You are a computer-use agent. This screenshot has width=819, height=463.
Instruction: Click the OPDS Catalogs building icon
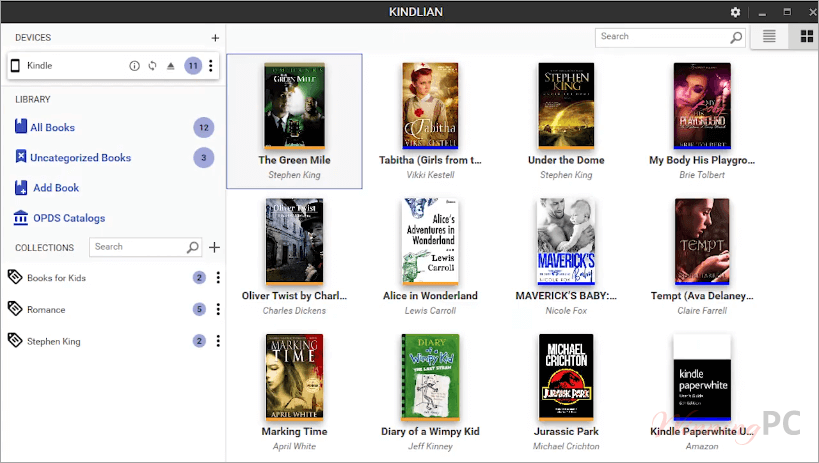pos(21,217)
